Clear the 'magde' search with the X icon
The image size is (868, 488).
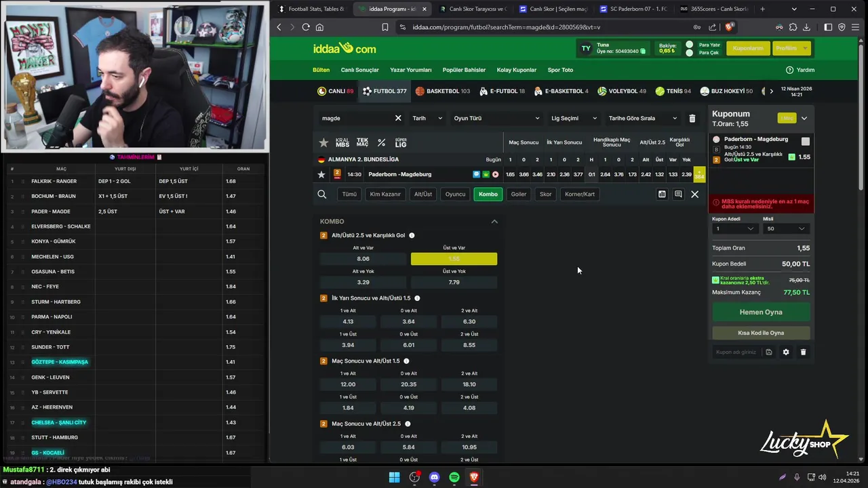pyautogui.click(x=398, y=118)
